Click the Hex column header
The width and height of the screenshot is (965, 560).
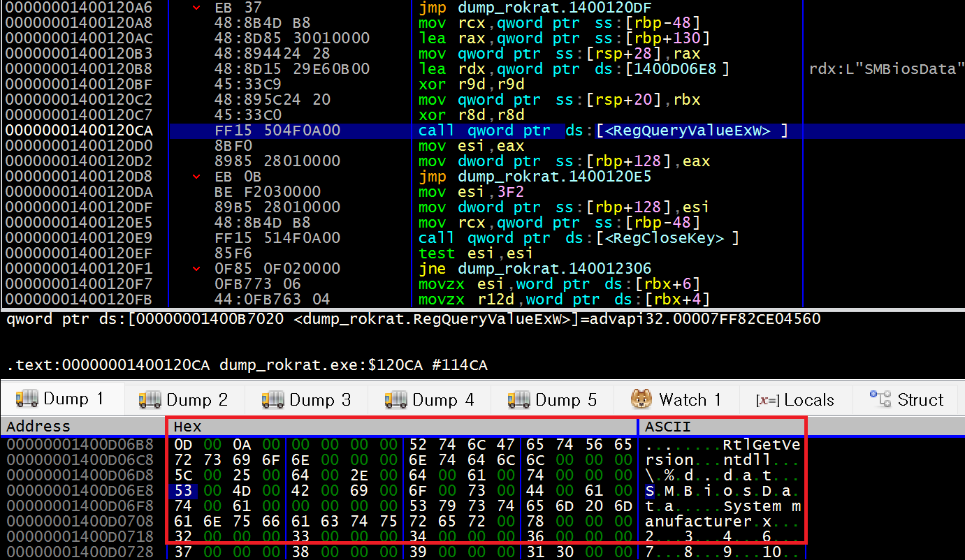click(x=402, y=426)
